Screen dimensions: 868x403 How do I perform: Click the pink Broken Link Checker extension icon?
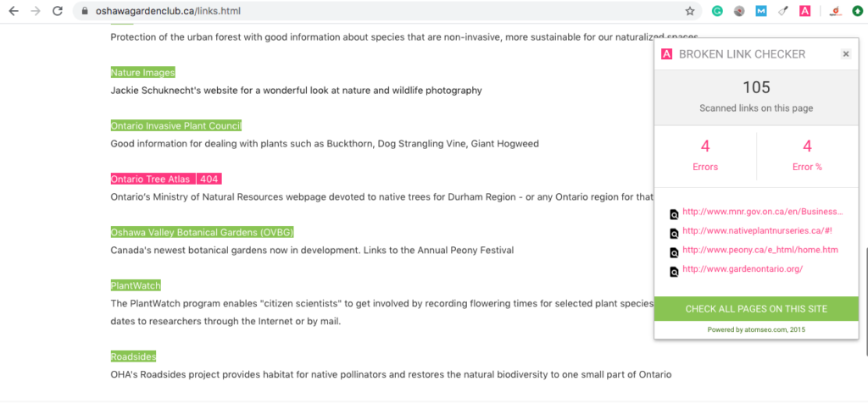805,11
